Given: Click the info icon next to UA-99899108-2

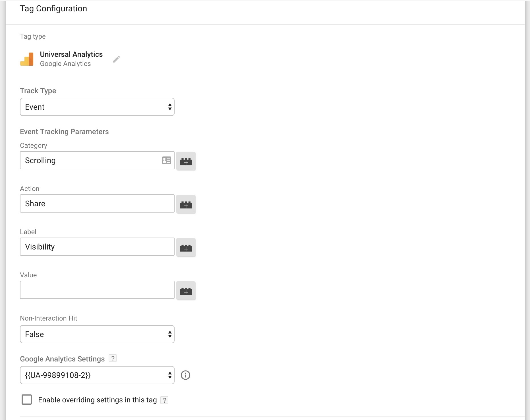Looking at the screenshot, I should pyautogui.click(x=185, y=375).
